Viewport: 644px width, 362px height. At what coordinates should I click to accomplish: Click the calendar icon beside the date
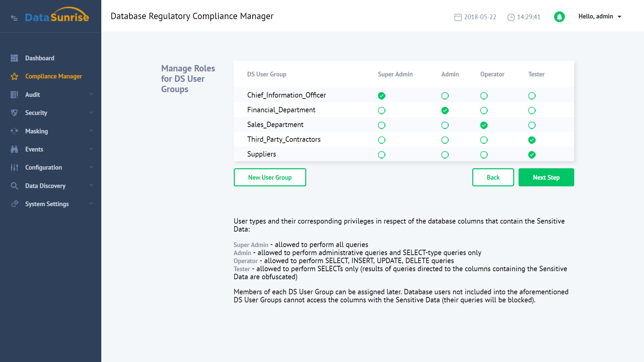tap(458, 17)
